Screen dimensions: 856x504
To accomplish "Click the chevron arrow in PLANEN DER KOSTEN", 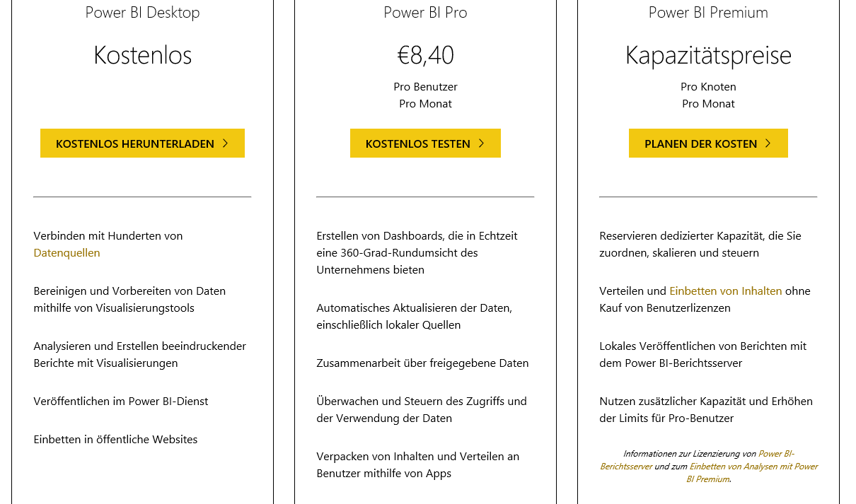I will (768, 143).
